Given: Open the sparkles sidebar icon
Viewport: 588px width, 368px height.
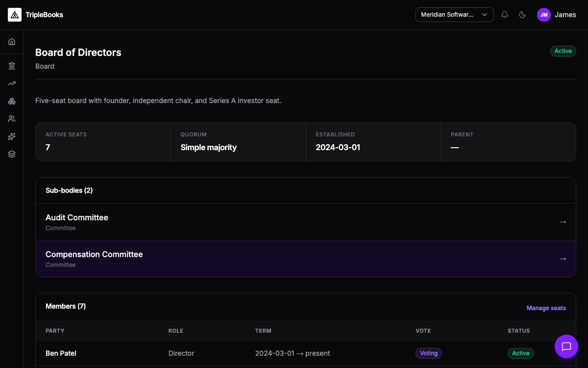Looking at the screenshot, I should tap(12, 136).
